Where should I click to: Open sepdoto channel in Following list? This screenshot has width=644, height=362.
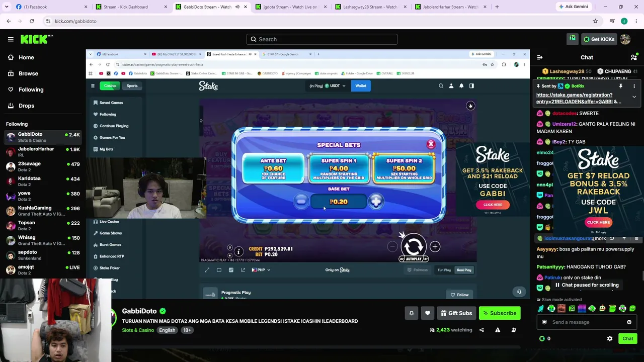point(43,255)
